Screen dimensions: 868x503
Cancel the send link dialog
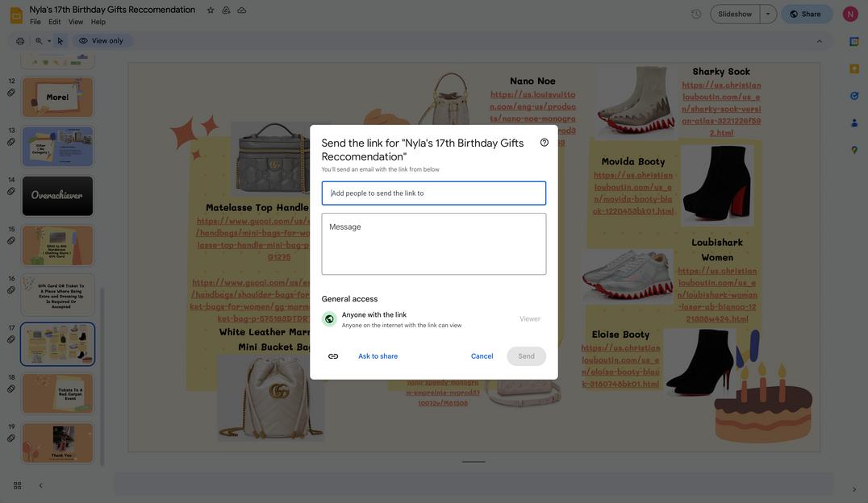coord(482,356)
